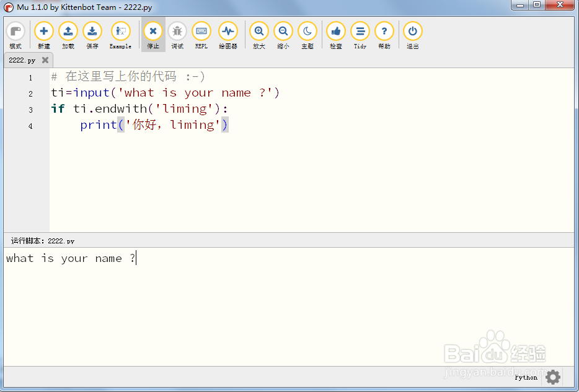Open the Example scripts icon

[x=120, y=31]
